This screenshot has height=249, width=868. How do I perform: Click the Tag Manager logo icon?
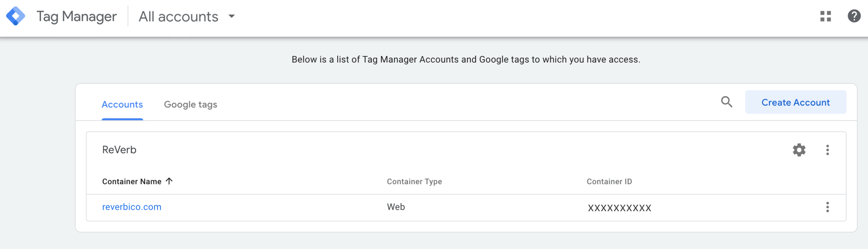[16, 16]
